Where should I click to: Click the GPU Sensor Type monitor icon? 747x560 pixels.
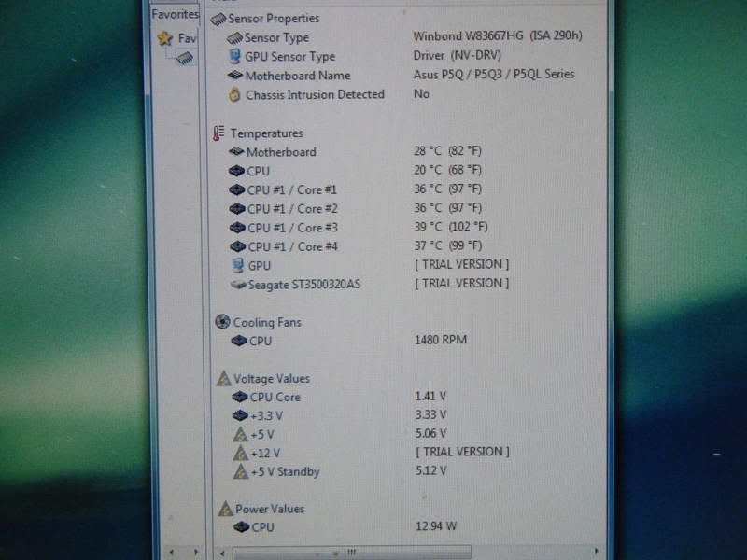[235, 56]
